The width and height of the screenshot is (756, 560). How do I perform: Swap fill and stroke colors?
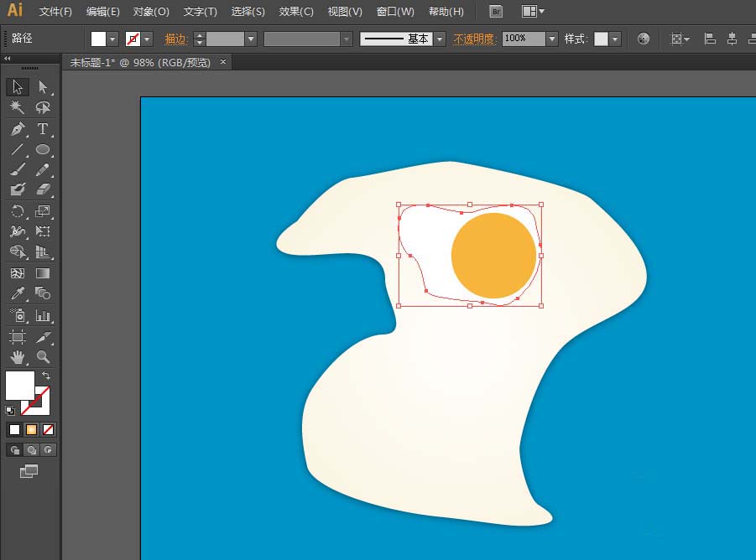(x=47, y=376)
